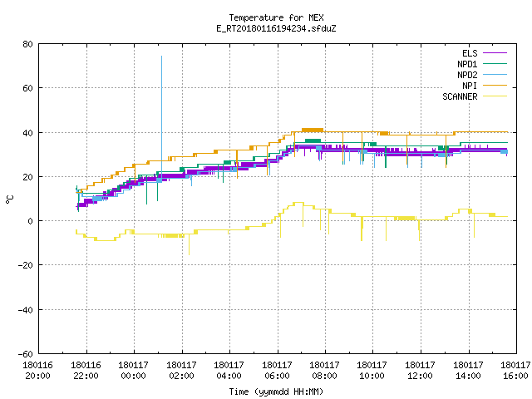This screenshot has height=399, width=532.
Task: Click the 'Time (yymmdd HH:MM)' axis title
Action: point(276,392)
